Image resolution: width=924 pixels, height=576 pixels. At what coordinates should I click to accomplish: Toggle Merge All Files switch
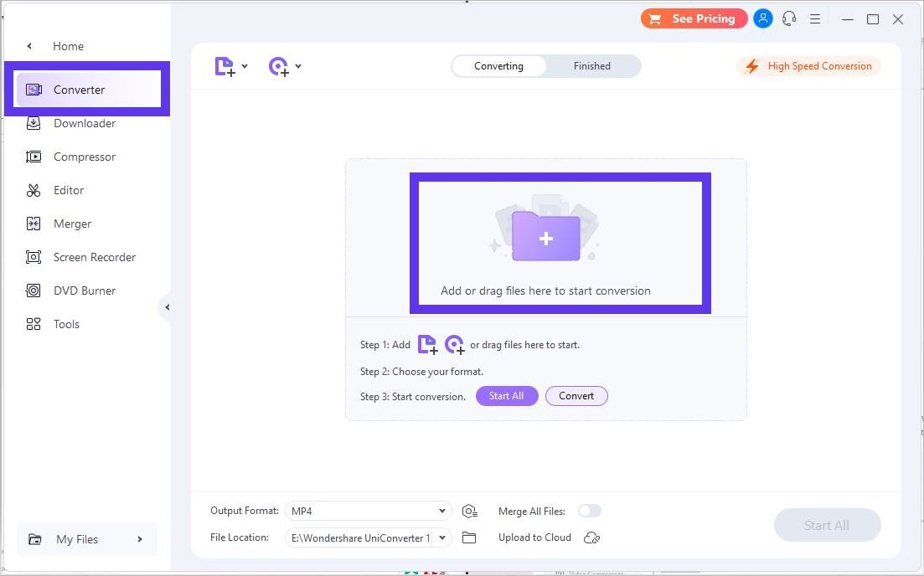589,511
